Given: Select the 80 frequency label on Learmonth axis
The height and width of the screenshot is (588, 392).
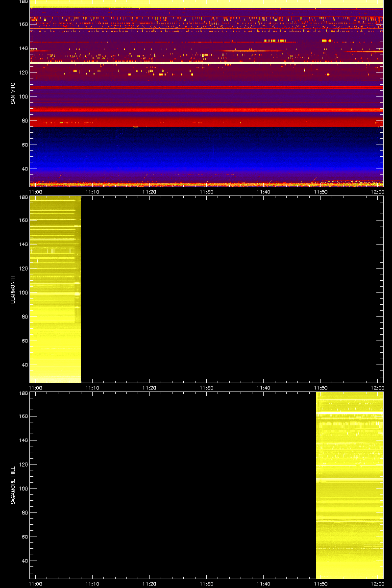Looking at the screenshot, I should point(24,317).
